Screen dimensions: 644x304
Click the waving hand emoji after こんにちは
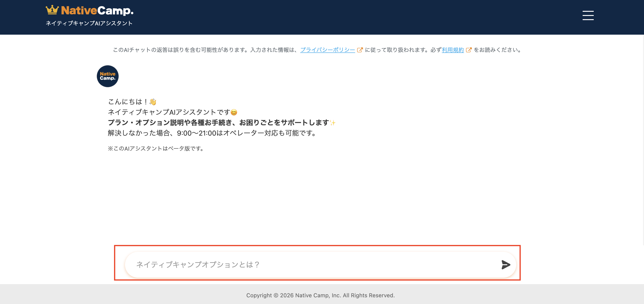coord(153,102)
